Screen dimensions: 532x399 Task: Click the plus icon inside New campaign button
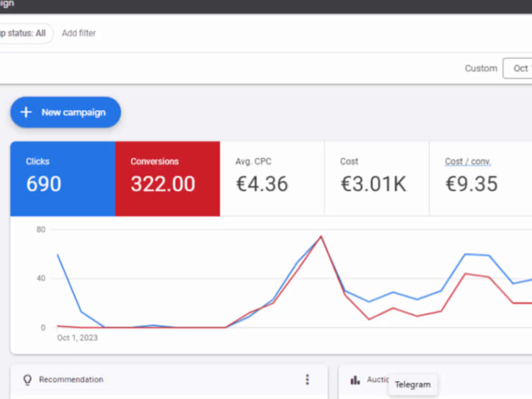[26, 112]
